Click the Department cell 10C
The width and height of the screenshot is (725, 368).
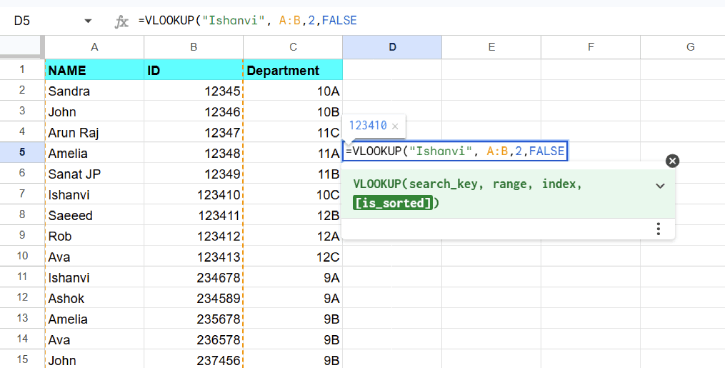(x=293, y=194)
